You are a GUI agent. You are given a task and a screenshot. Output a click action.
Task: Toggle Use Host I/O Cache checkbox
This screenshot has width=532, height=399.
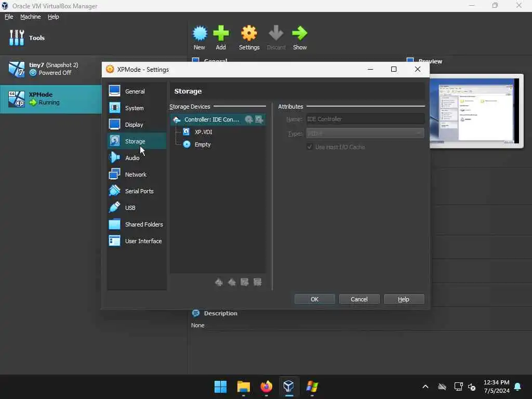[310, 147]
